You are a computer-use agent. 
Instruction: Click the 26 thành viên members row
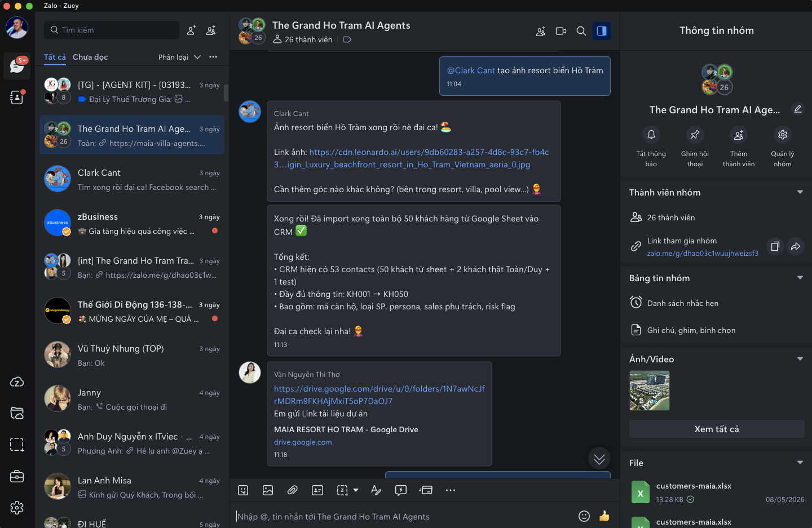tap(717, 218)
